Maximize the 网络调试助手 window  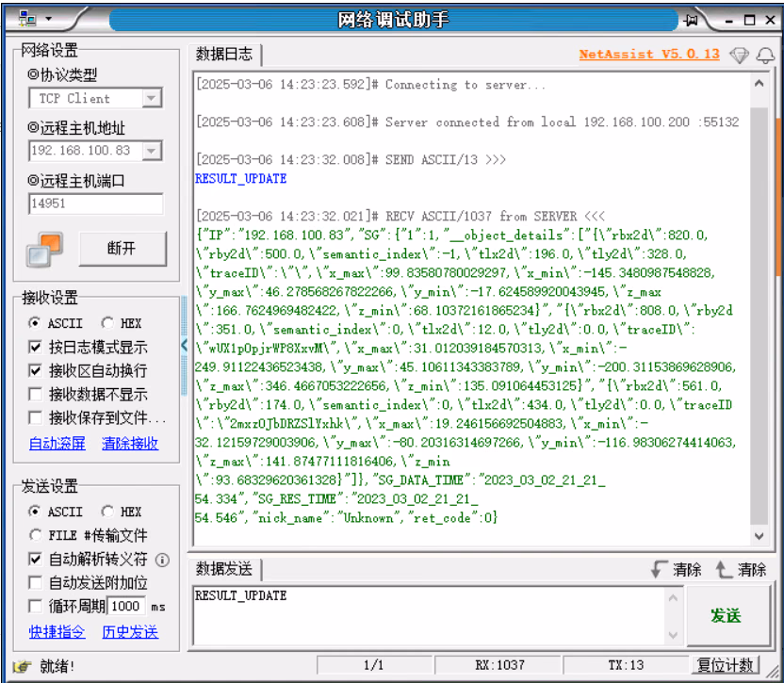[x=749, y=20]
